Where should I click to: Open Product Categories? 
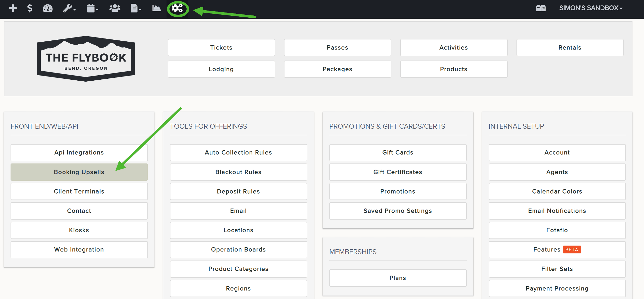click(239, 269)
